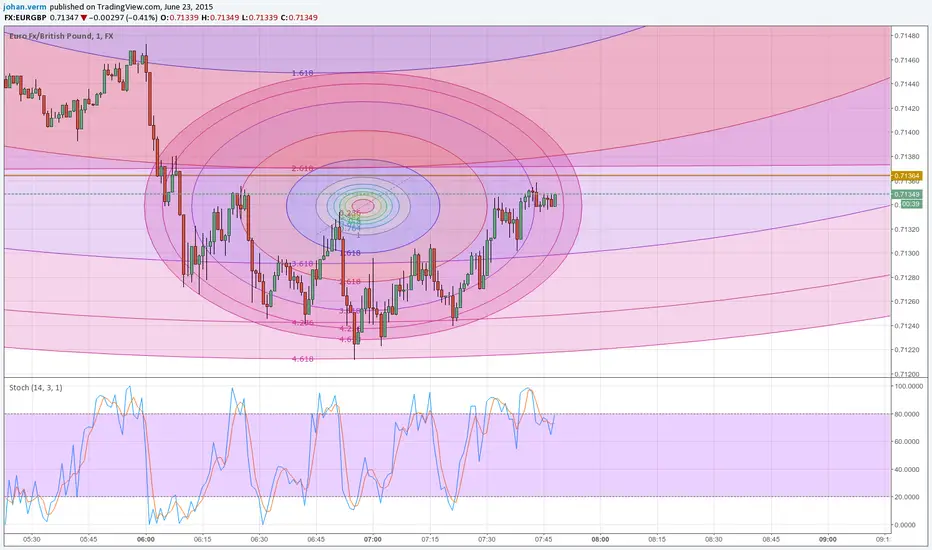
Task: Click the 07:00 time axis label
Action: [x=373, y=539]
